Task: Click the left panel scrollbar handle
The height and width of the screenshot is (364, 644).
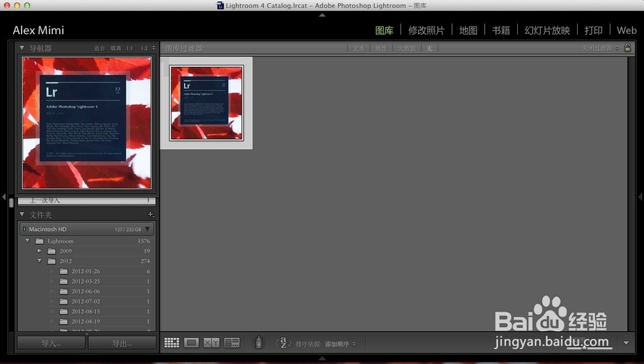Action: coord(11,203)
